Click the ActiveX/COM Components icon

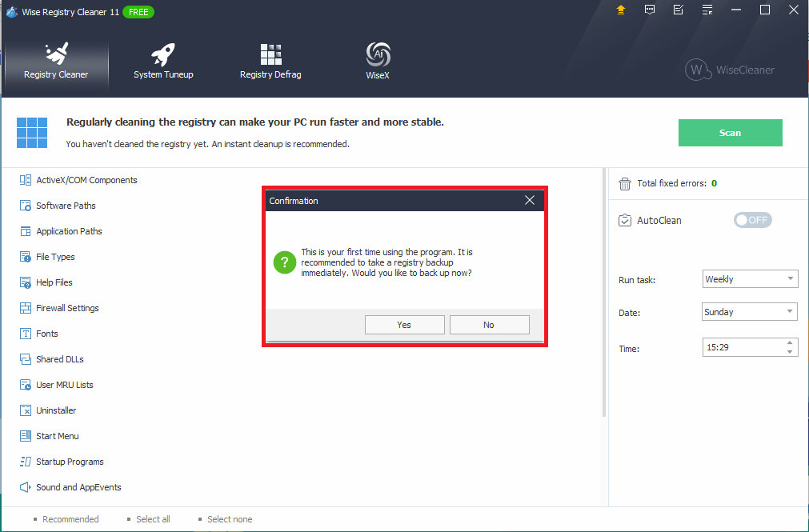(x=26, y=180)
